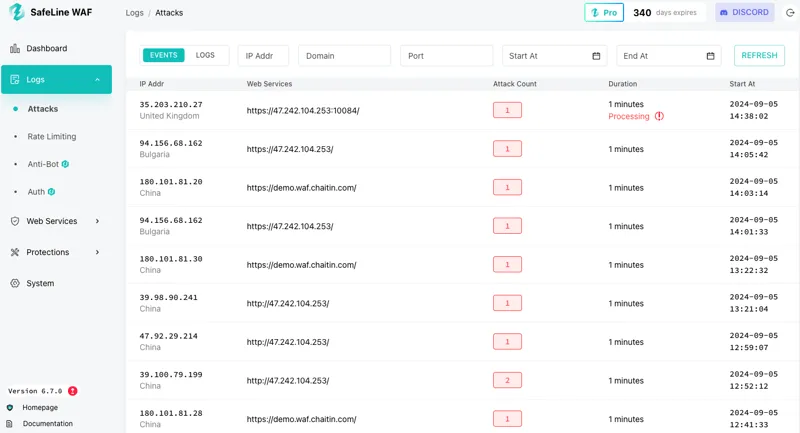This screenshot has height=433, width=800.
Task: Click the red Processing status text
Action: point(629,116)
